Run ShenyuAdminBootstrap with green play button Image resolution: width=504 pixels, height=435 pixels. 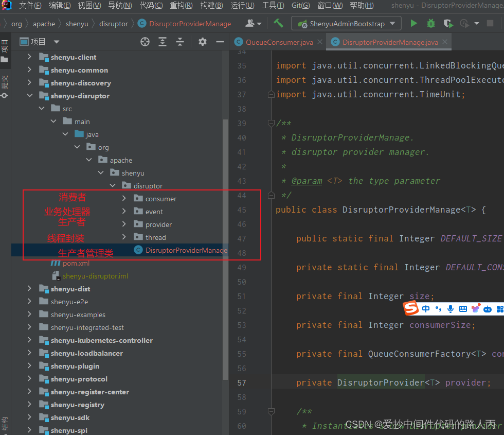pyautogui.click(x=413, y=23)
